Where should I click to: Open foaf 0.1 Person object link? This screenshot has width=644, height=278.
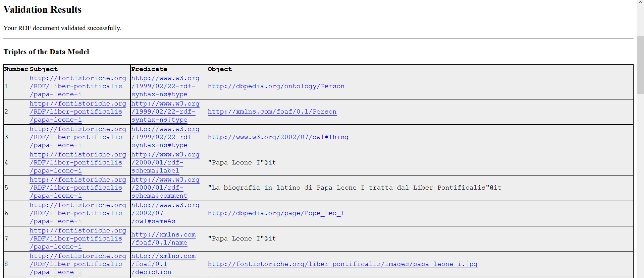point(272,112)
